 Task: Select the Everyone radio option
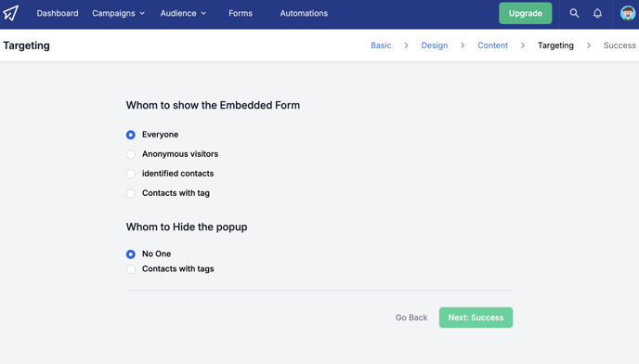(130, 135)
